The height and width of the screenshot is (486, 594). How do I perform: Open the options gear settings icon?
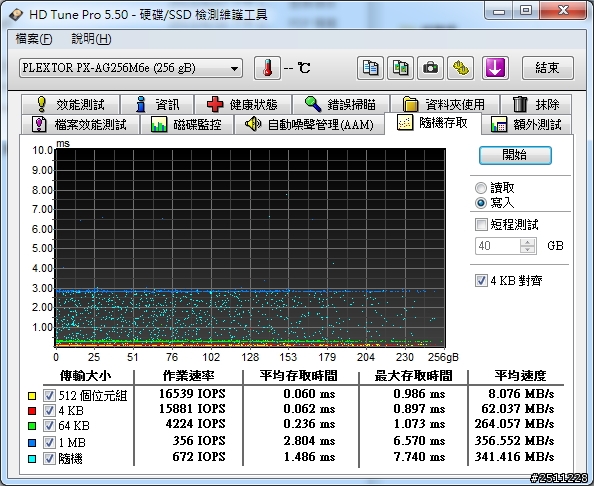coord(461,68)
